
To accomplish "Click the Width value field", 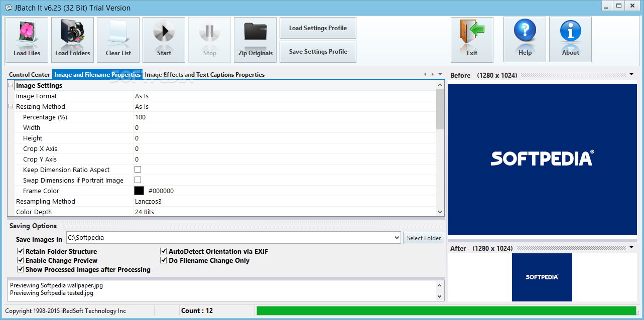I will point(284,127).
